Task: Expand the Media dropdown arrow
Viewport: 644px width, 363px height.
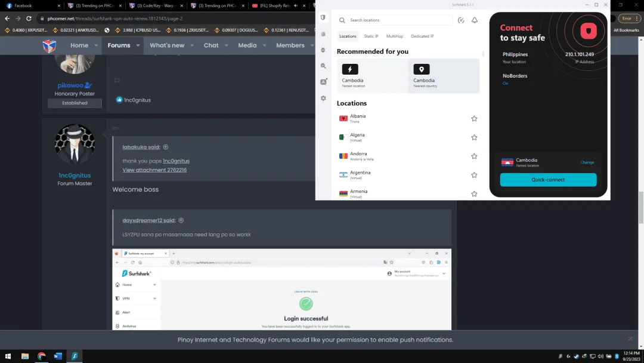Action: 264,45
